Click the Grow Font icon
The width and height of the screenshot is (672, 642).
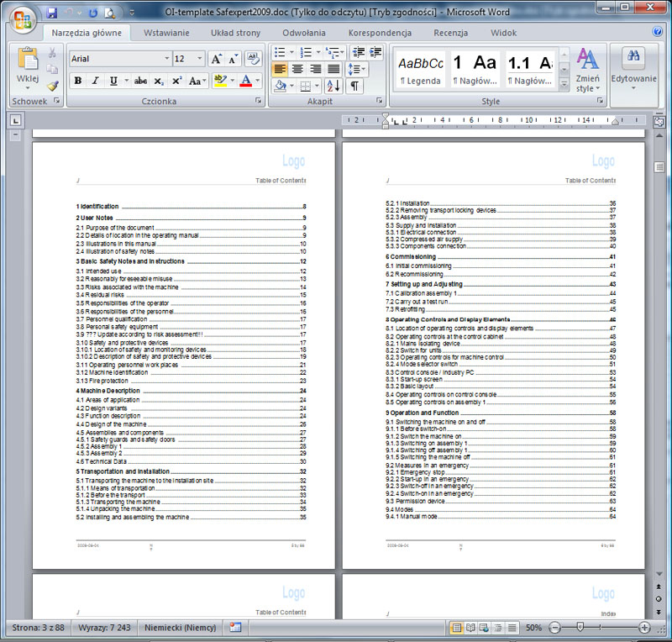click(216, 59)
